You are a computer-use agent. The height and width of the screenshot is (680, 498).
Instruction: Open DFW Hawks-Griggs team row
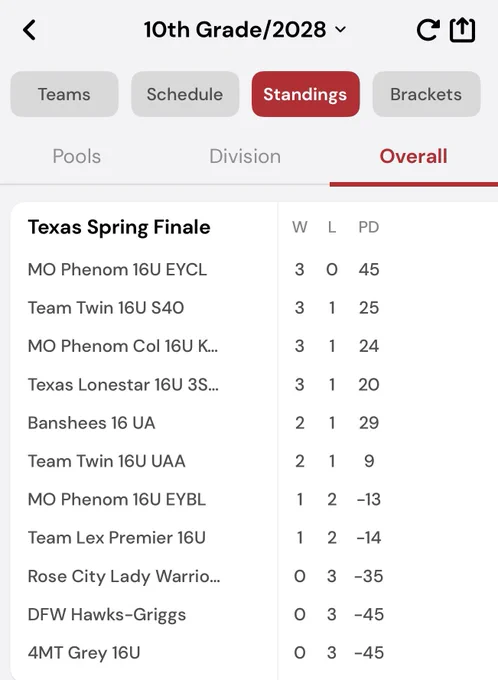pyautogui.click(x=254, y=615)
